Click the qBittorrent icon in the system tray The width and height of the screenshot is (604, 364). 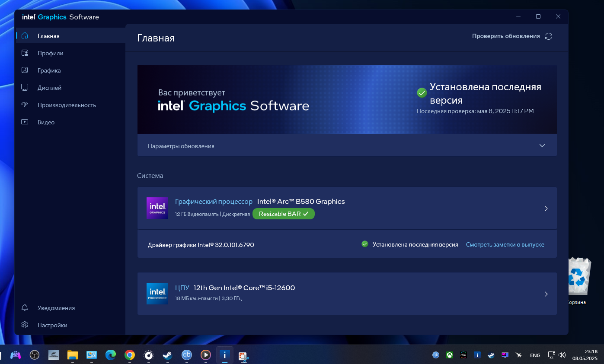tap(436, 355)
